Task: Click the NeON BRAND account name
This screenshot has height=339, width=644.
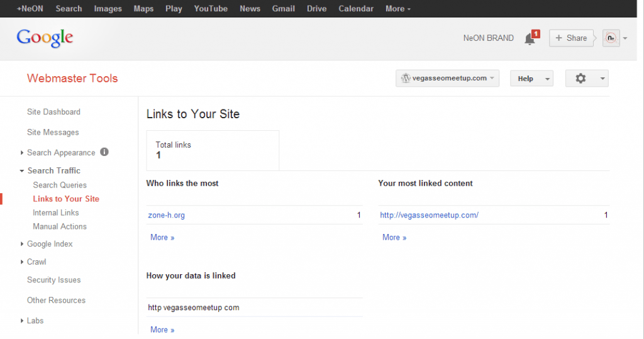Action: [x=488, y=38]
